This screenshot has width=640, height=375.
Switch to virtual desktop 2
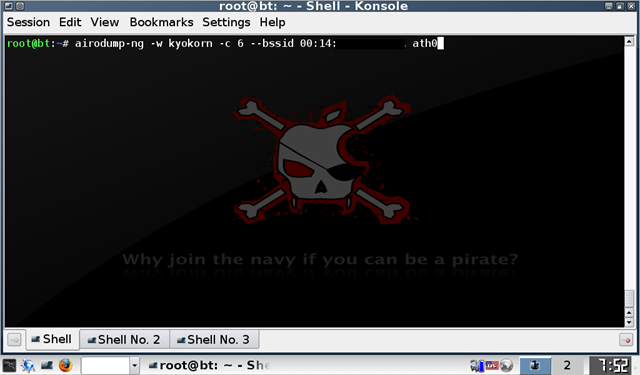567,365
